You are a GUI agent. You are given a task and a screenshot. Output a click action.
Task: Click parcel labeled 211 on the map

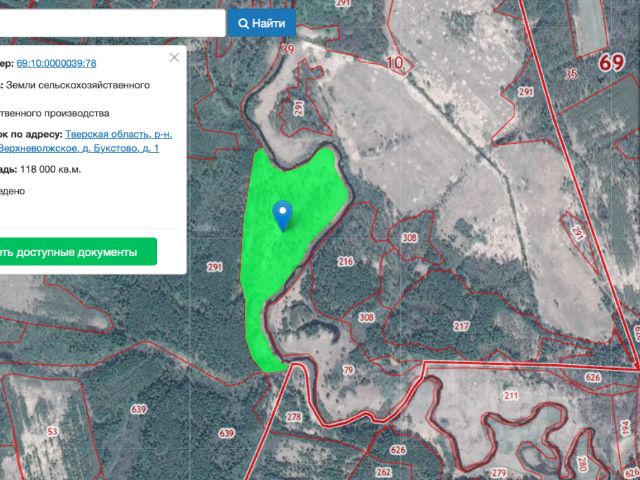(x=511, y=397)
